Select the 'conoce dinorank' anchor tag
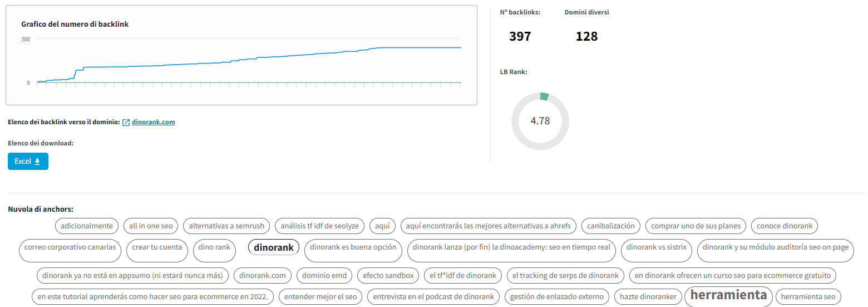868x307 pixels. click(x=784, y=226)
